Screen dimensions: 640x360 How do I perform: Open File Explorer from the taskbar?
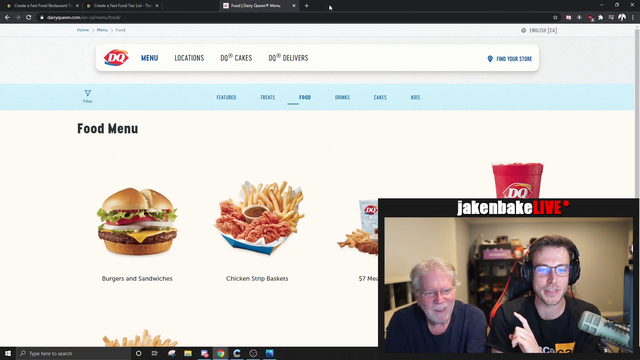point(188,353)
